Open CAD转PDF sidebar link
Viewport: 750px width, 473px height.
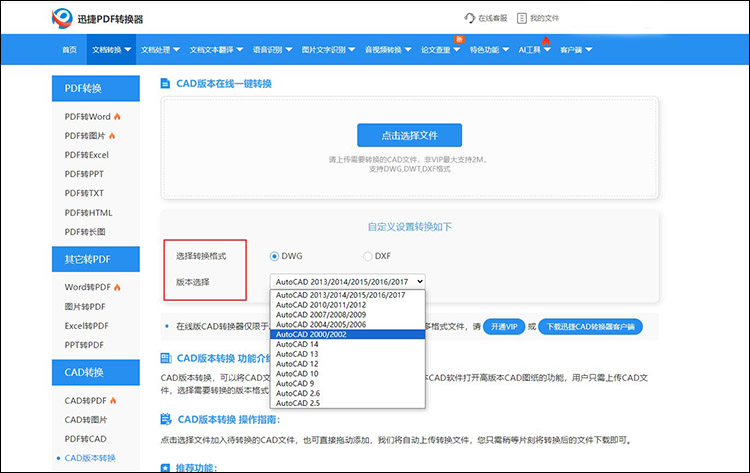pos(86,400)
